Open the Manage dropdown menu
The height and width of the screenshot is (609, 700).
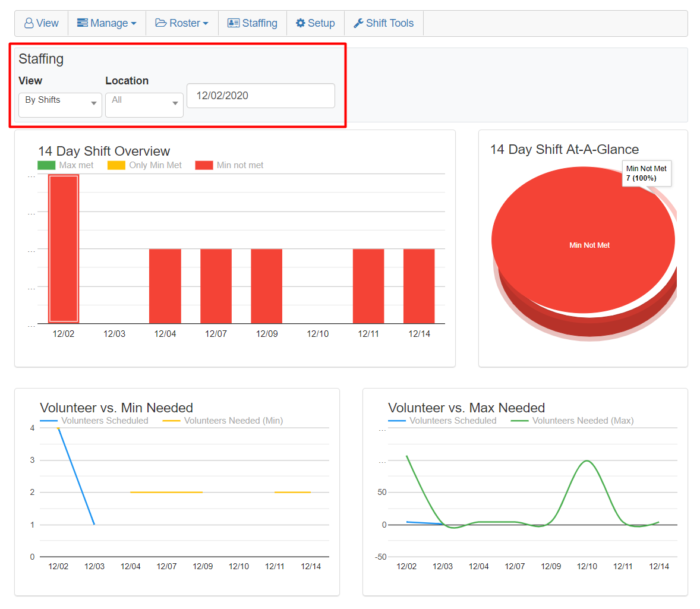(x=107, y=23)
